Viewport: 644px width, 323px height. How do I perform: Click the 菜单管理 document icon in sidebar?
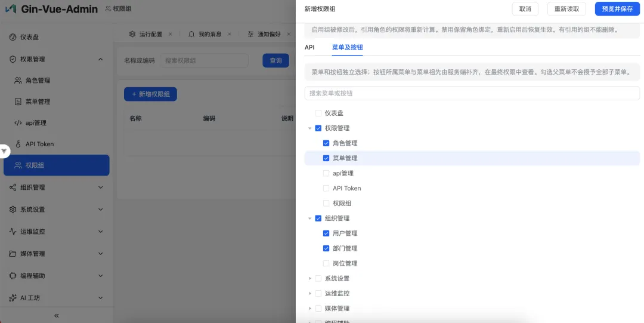point(18,101)
